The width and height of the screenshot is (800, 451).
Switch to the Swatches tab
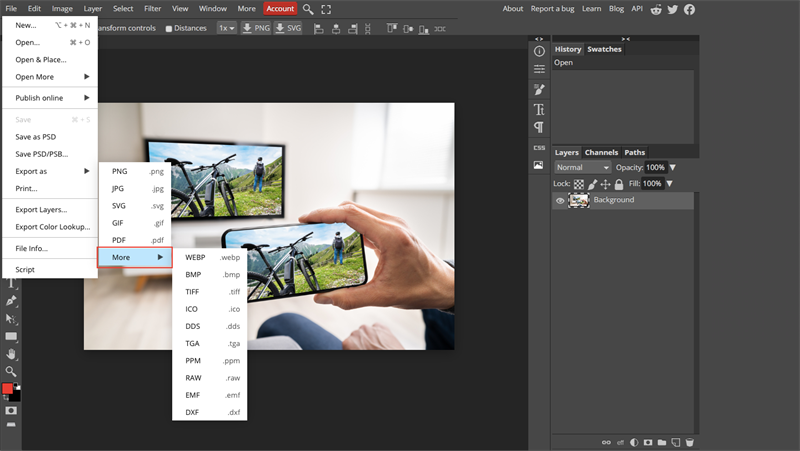point(604,49)
